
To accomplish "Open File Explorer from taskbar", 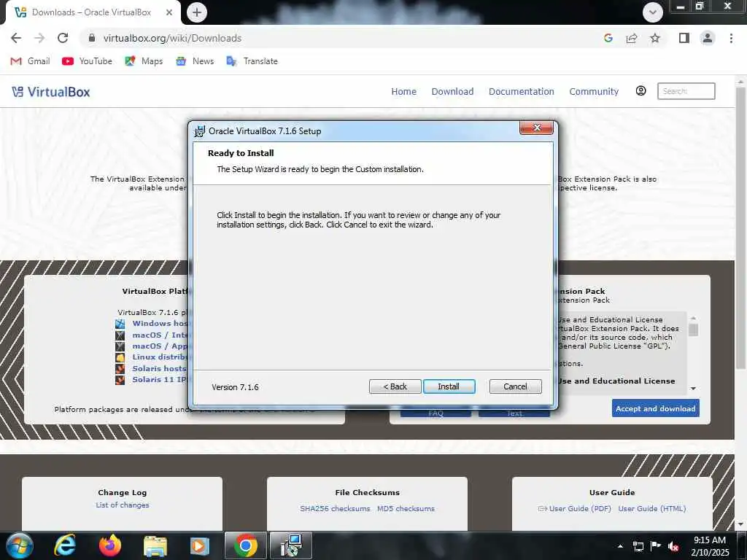I will [155, 545].
